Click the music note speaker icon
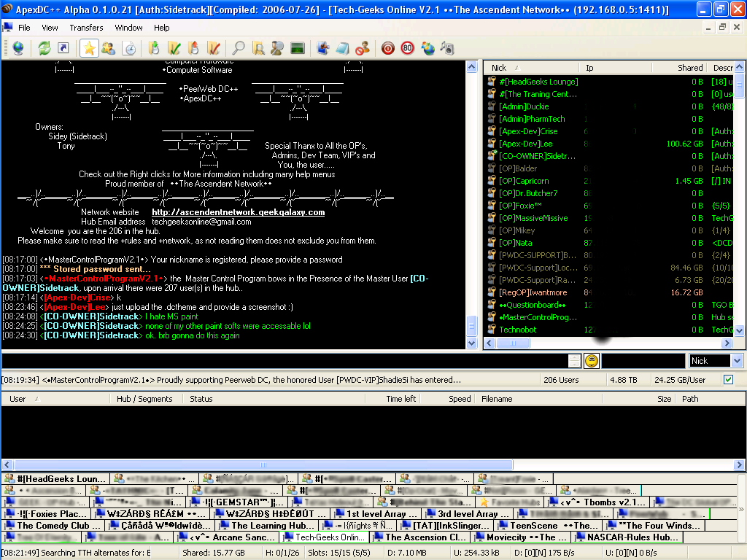 pyautogui.click(x=447, y=48)
